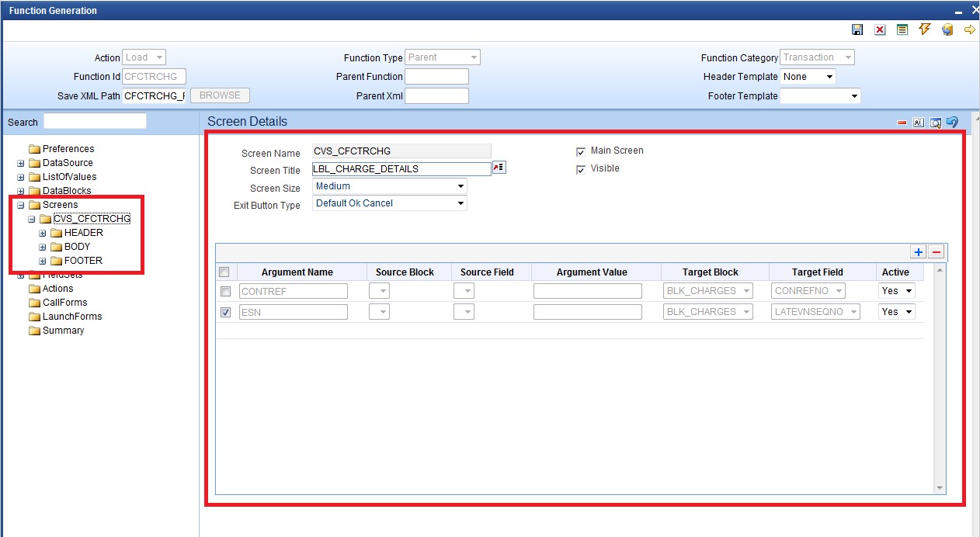Expand the ListOfValues tree node
Image resolution: width=980 pixels, height=537 pixels.
[x=21, y=177]
